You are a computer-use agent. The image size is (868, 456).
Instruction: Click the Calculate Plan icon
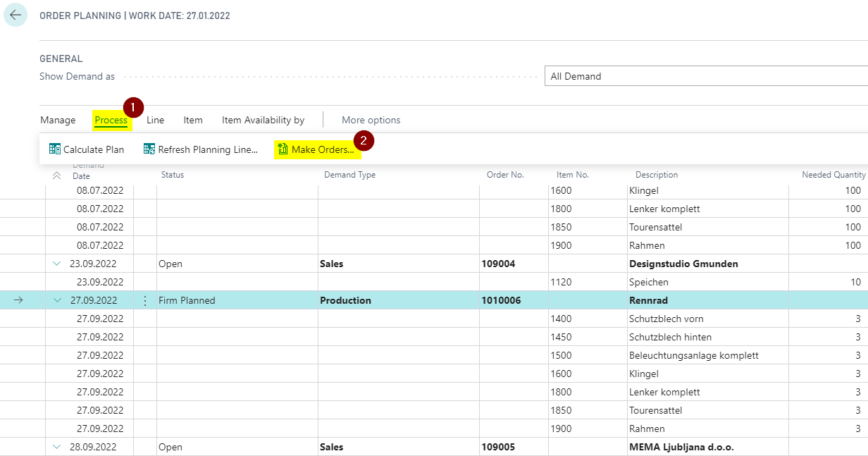(x=55, y=149)
